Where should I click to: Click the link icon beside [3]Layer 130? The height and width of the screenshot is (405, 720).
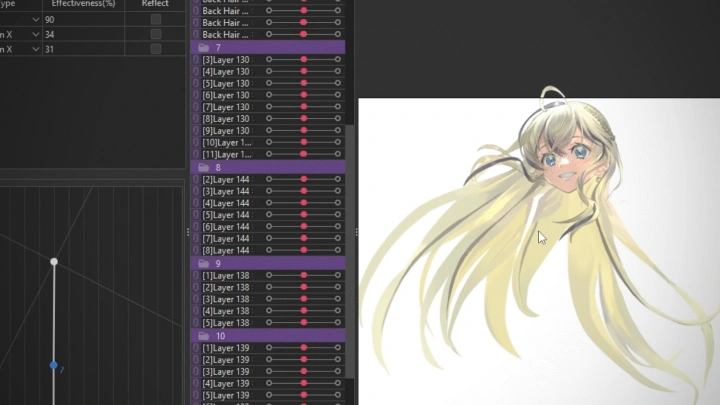(x=196, y=60)
